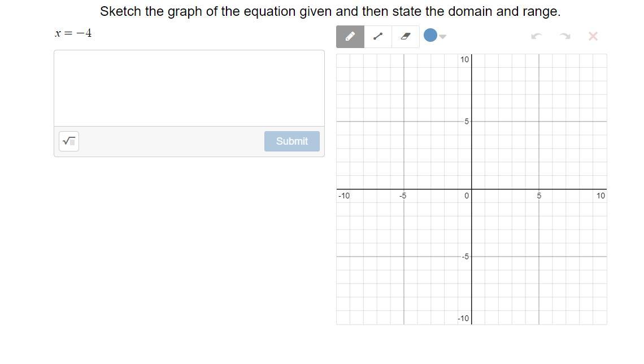
Task: Click the undo arrow icon
Action: point(537,37)
